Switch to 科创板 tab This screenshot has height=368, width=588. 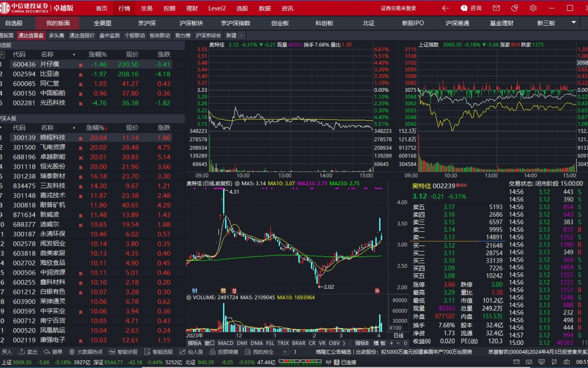tap(324, 23)
